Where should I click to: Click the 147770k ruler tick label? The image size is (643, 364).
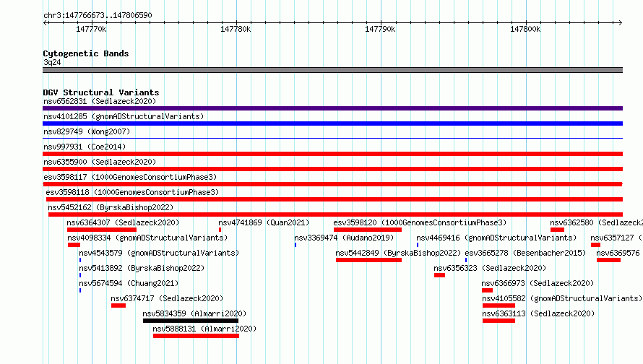pos(91,29)
